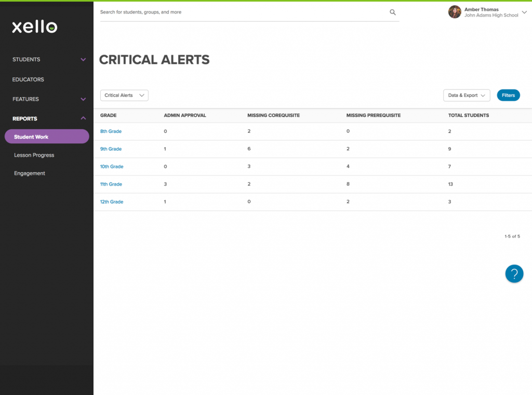Click the Xello logo
The width and height of the screenshot is (532, 395).
35,27
